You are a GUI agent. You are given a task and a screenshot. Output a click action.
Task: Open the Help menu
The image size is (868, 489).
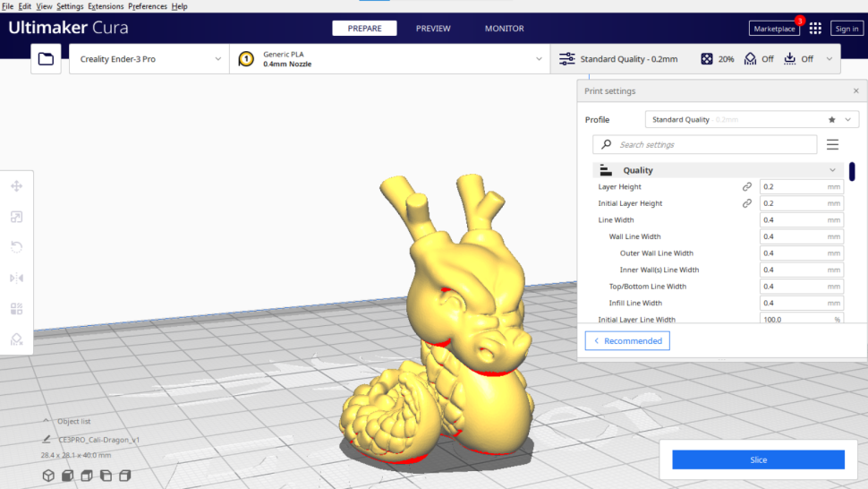pos(179,6)
